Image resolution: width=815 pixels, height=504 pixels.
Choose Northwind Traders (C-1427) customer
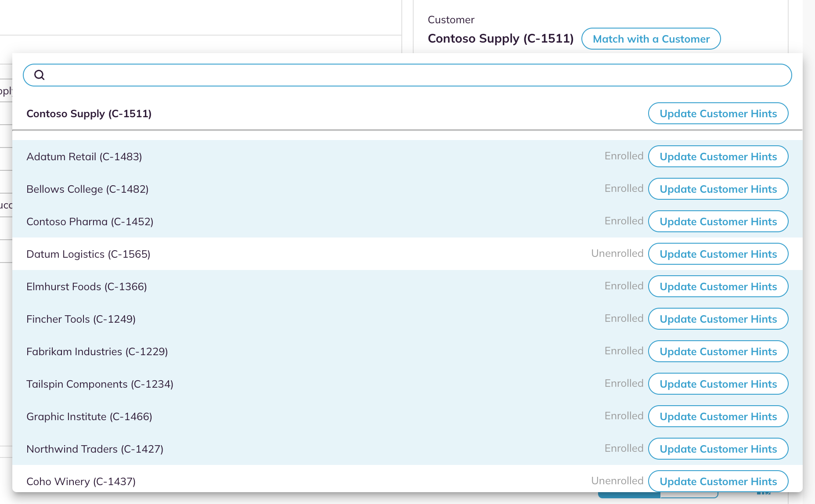[x=407, y=449]
